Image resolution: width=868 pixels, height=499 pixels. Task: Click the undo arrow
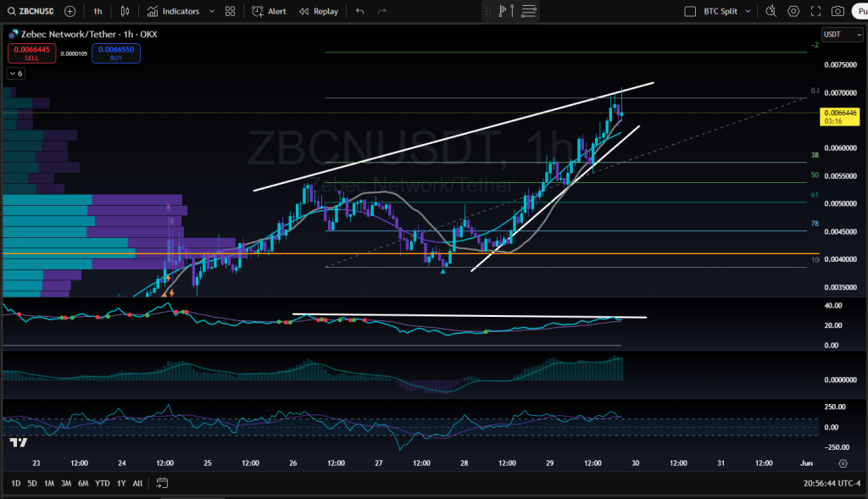(x=359, y=11)
